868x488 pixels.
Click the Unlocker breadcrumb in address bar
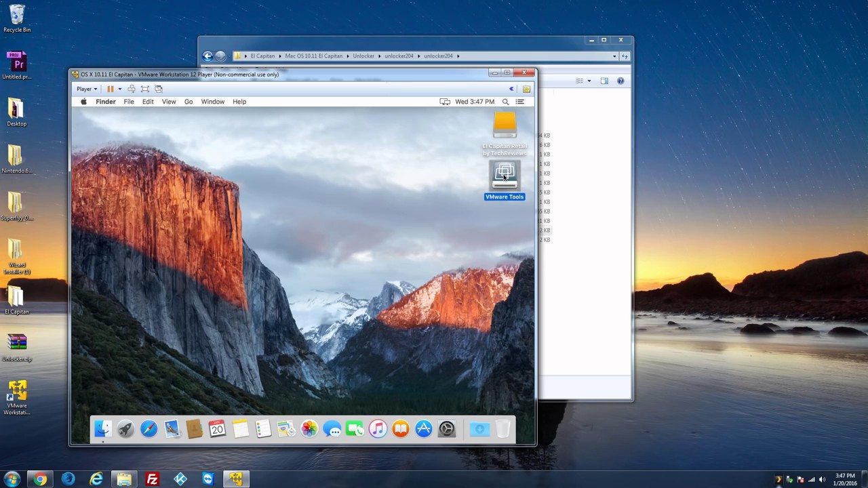click(363, 56)
